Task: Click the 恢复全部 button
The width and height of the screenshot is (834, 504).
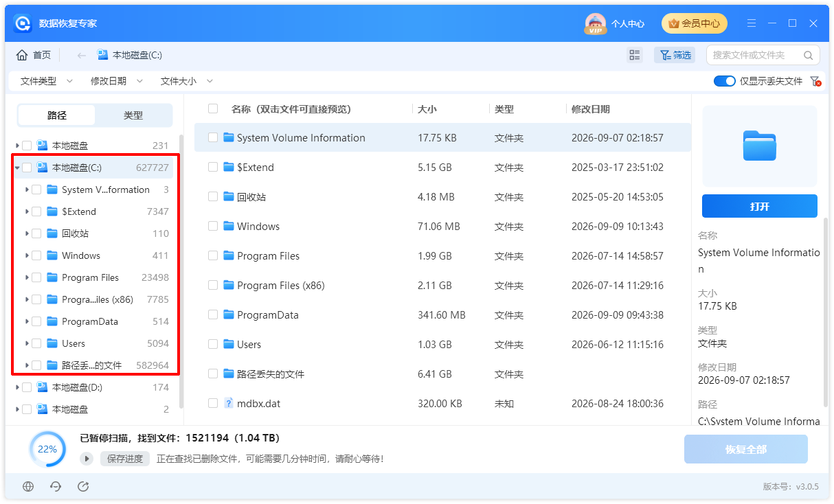Action: click(x=746, y=450)
